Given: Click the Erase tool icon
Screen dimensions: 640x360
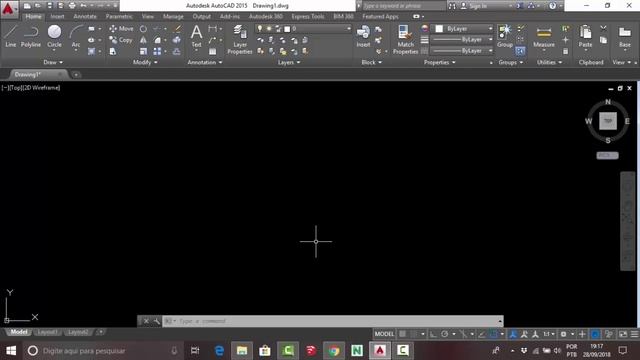Looking at the screenshot, I should (178, 29).
